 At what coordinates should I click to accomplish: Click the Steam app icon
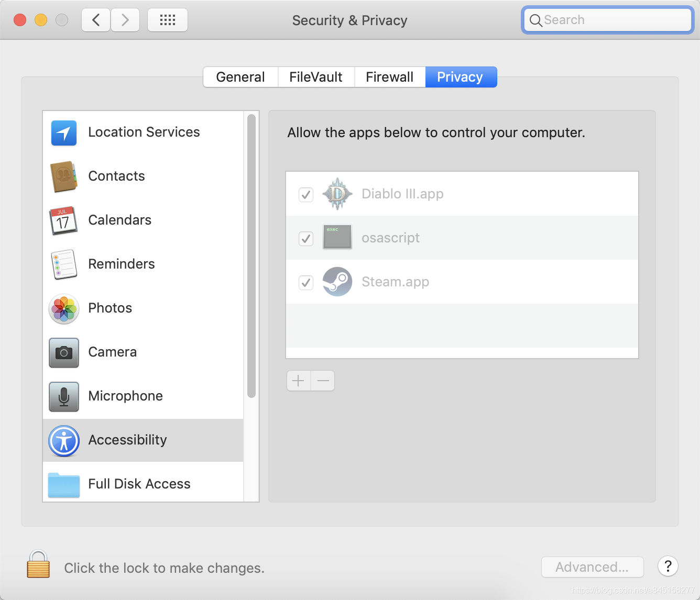point(337,282)
